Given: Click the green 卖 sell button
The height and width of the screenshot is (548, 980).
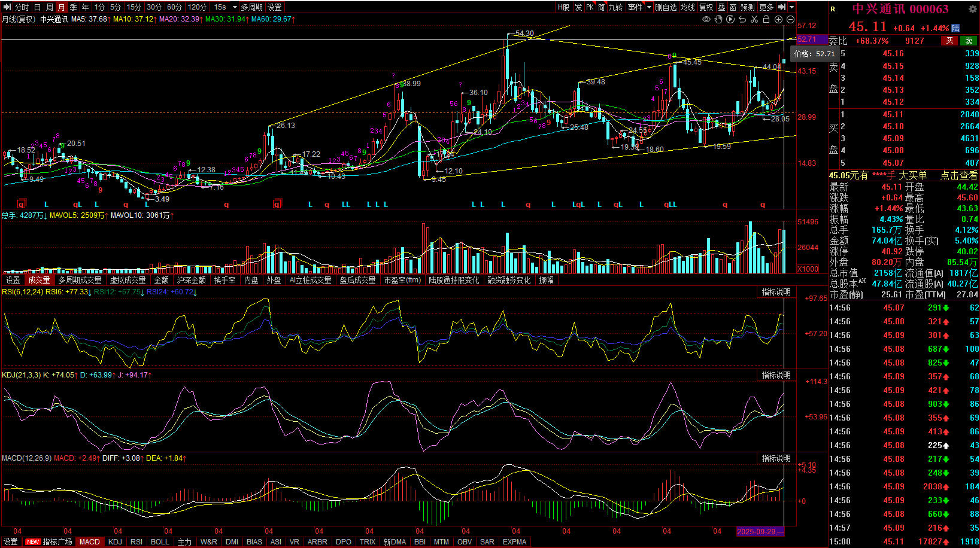Looking at the screenshot, I should point(969,41).
